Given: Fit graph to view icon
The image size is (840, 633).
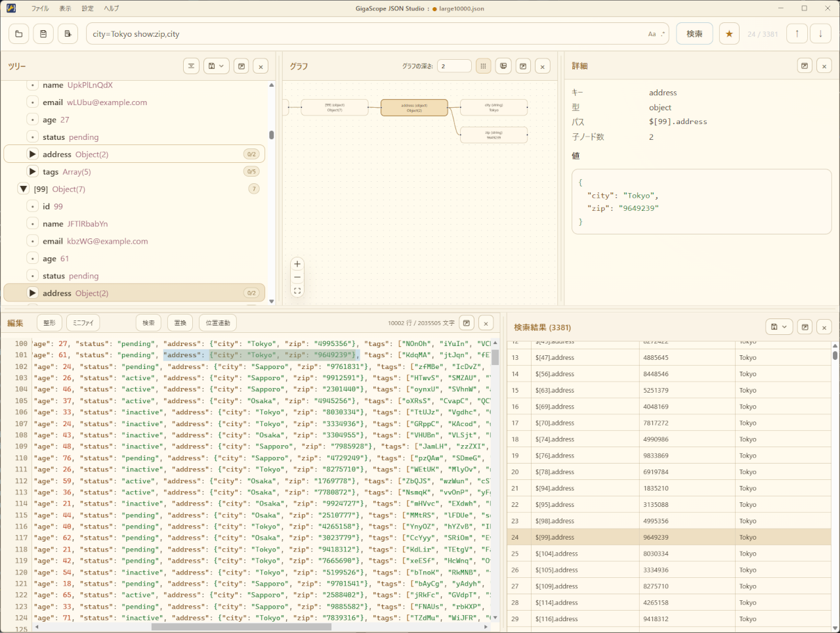Looking at the screenshot, I should tap(297, 290).
